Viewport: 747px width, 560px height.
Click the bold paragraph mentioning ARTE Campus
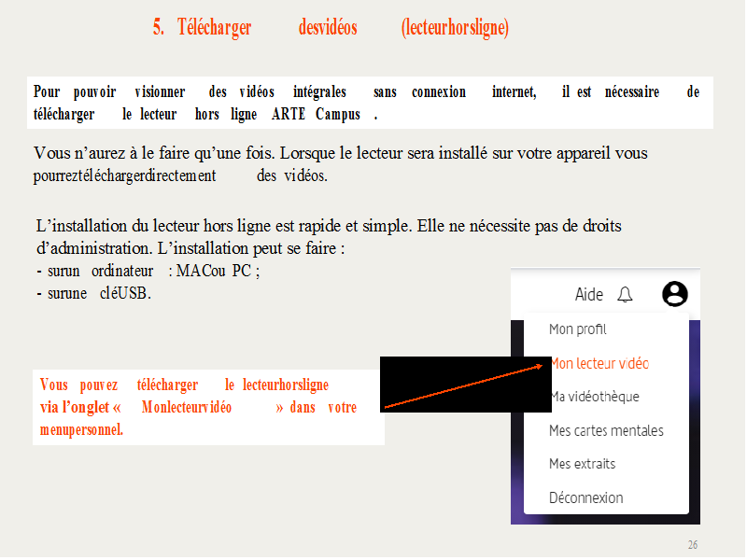pos(366,103)
